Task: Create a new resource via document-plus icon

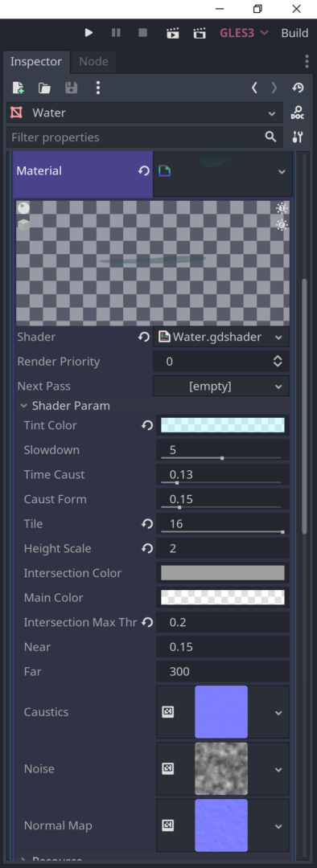Action: [x=19, y=88]
